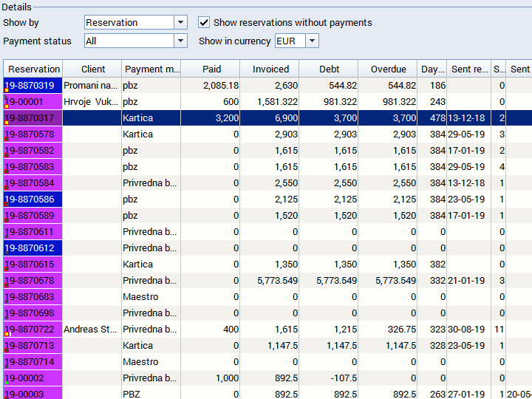Click the Paid column header
Viewport: 532px width, 399px height.
[x=211, y=69]
